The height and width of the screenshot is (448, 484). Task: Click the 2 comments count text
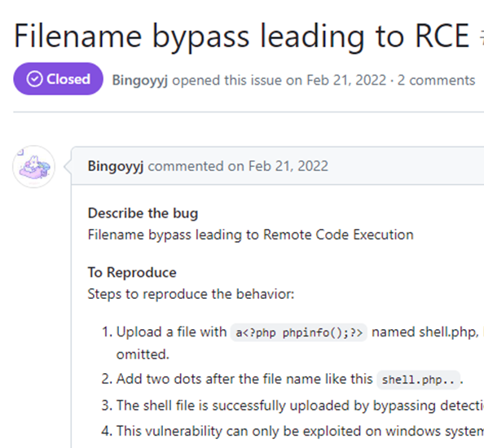pos(436,80)
